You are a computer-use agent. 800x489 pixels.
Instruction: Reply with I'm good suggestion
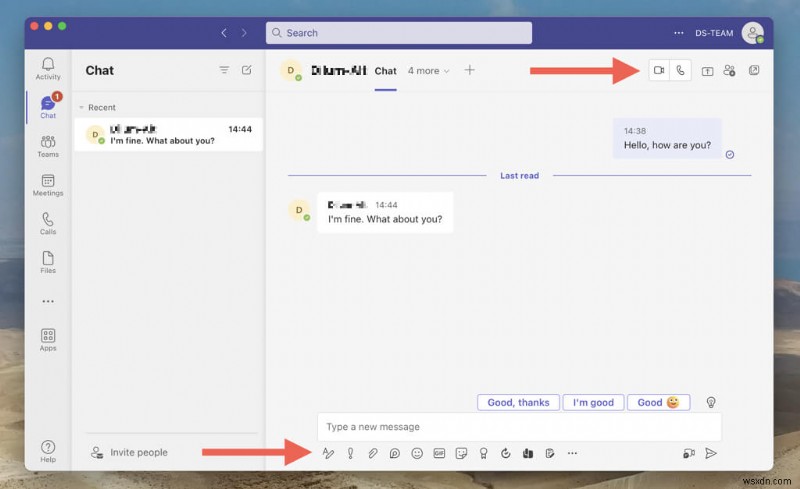point(593,402)
